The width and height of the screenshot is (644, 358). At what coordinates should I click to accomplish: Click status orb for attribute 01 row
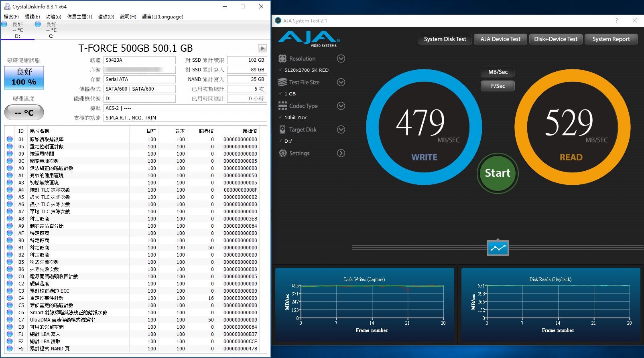click(x=10, y=140)
